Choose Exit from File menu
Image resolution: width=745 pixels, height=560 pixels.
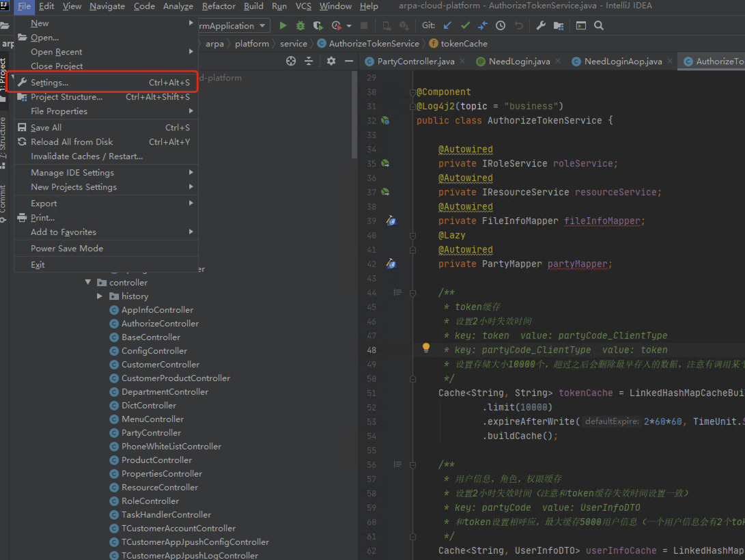point(106,264)
